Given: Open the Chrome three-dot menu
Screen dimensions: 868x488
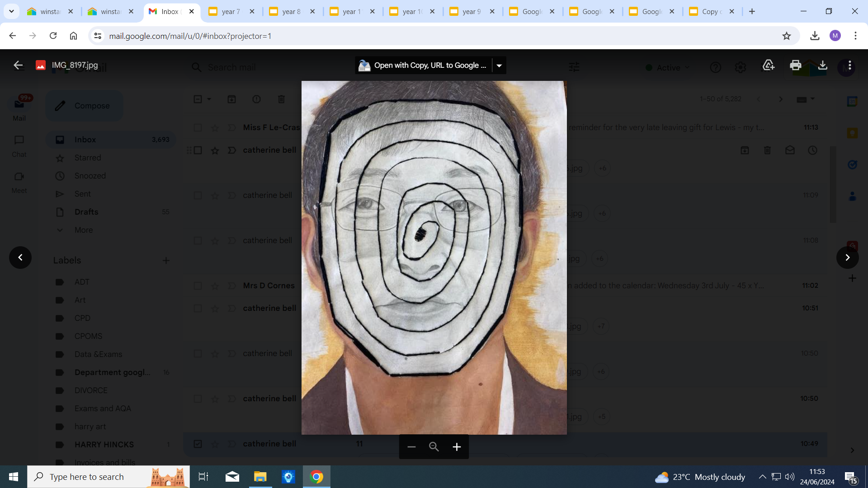Looking at the screenshot, I should click(855, 36).
